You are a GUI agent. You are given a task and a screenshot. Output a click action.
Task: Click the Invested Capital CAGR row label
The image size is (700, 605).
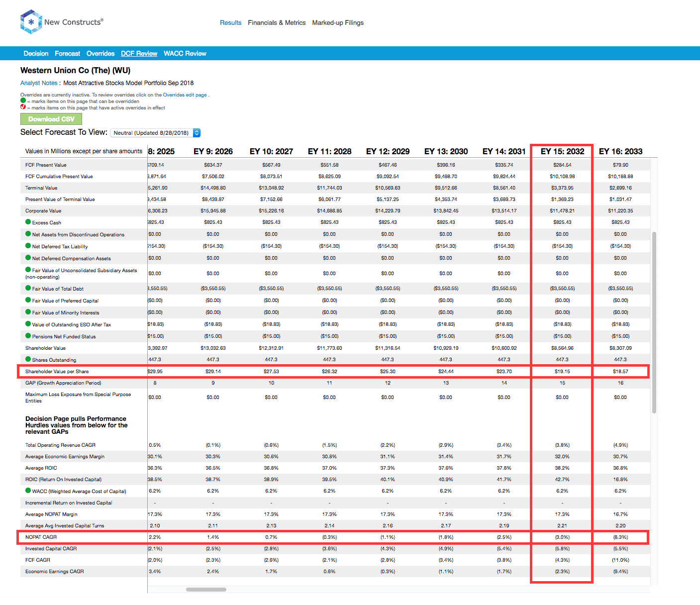click(51, 548)
